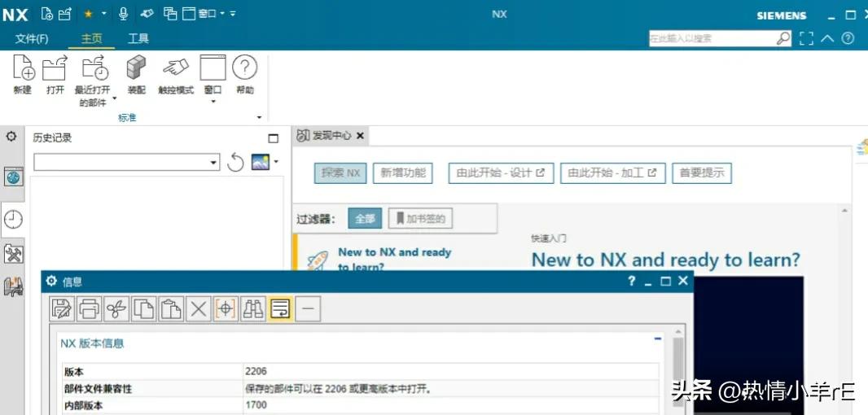
Task: Select the 加书签的 filter
Action: tap(420, 219)
